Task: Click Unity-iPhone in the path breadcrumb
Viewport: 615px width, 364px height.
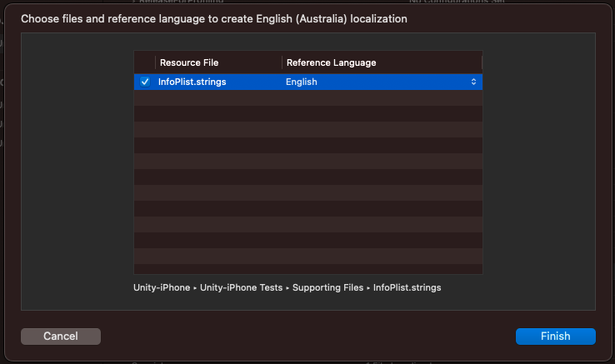Action: point(162,287)
